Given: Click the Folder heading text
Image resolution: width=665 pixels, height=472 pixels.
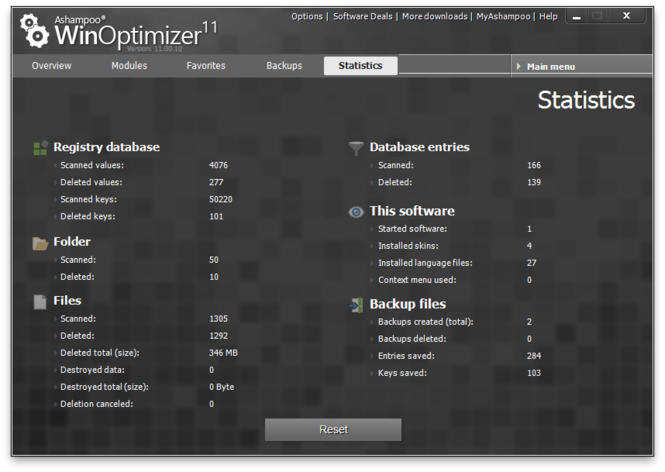Looking at the screenshot, I should [72, 242].
